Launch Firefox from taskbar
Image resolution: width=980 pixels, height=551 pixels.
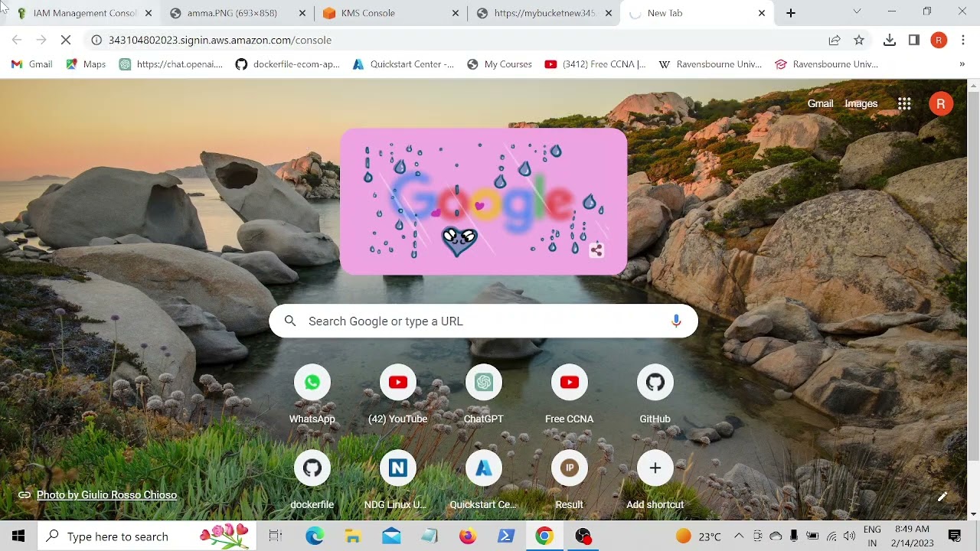[468, 536]
